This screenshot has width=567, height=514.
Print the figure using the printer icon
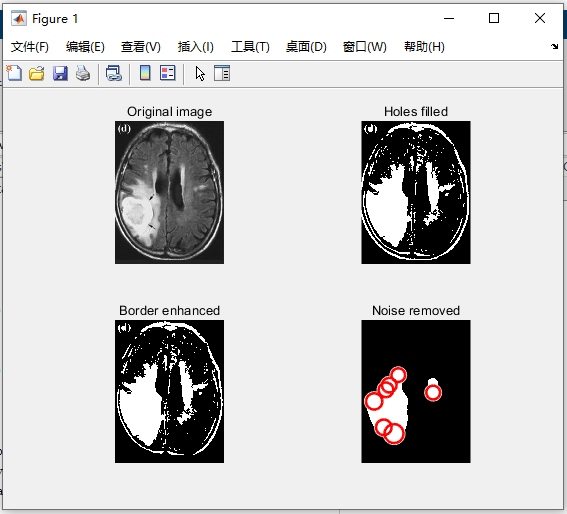83,73
